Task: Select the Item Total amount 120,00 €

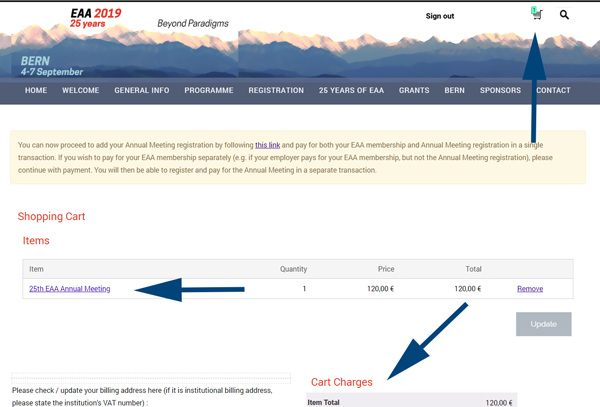Action: pyautogui.click(x=499, y=403)
